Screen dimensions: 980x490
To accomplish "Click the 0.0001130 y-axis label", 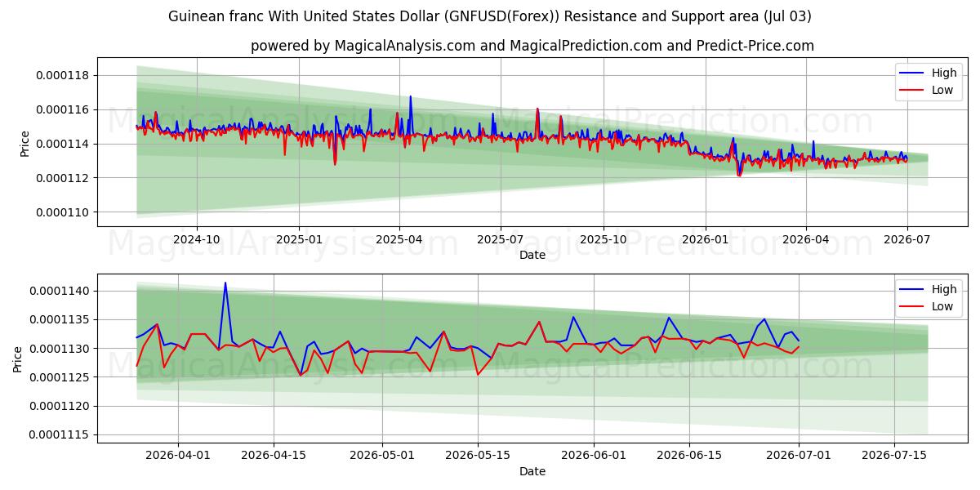I will [61, 349].
